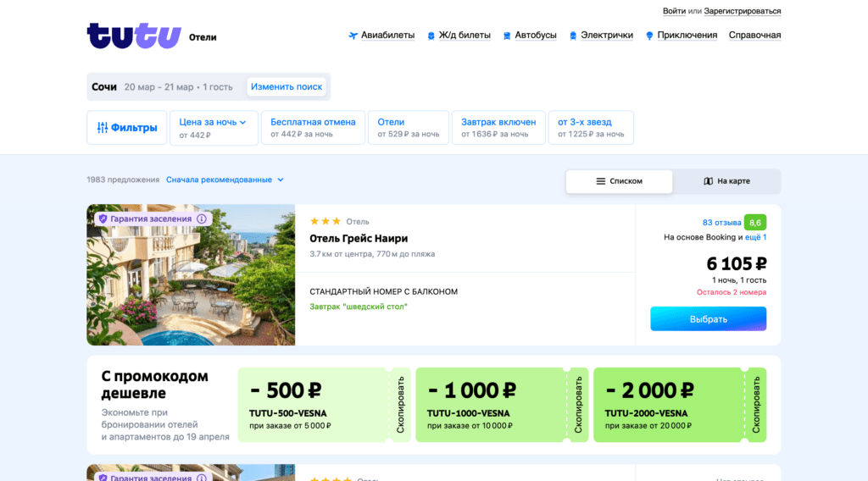Switch to На карте view

pyautogui.click(x=726, y=181)
